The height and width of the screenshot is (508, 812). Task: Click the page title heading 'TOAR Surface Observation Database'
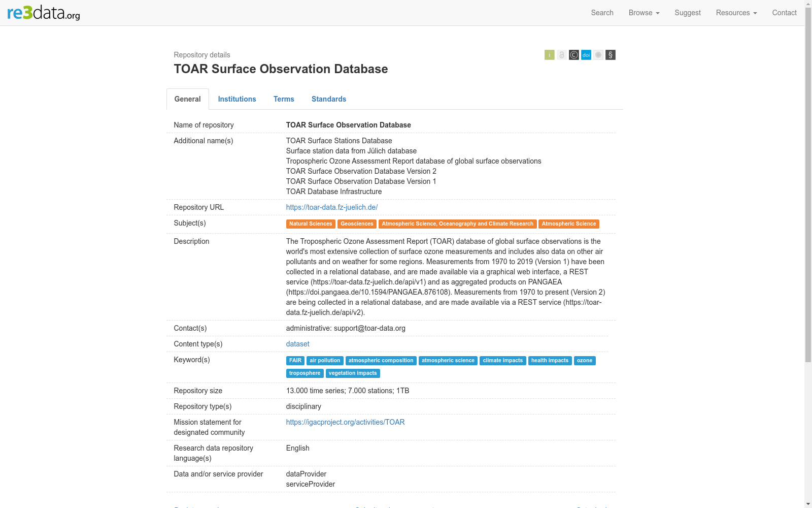281,69
